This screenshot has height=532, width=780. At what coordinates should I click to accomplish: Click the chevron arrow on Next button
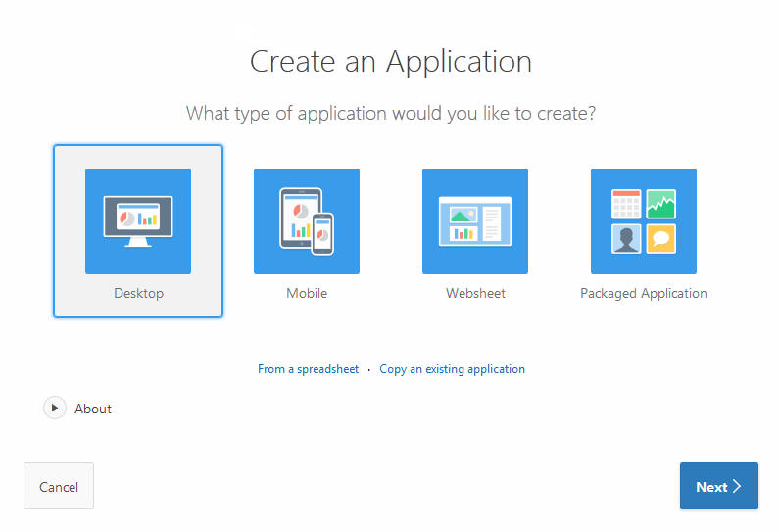(x=737, y=486)
